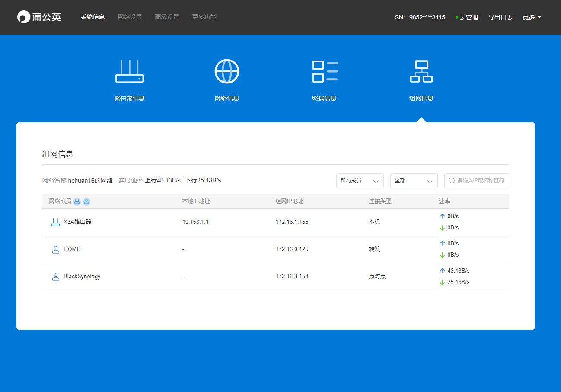Click the upload arrow icon showing 48.13B/s
This screenshot has height=392, width=561.
click(442, 270)
